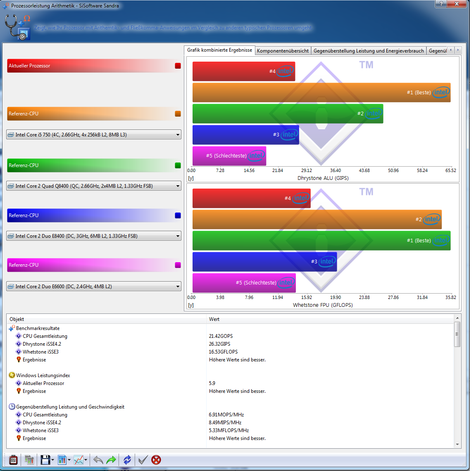Click the gray back arrow icon
This screenshot has height=471, width=476.
[x=98, y=460]
